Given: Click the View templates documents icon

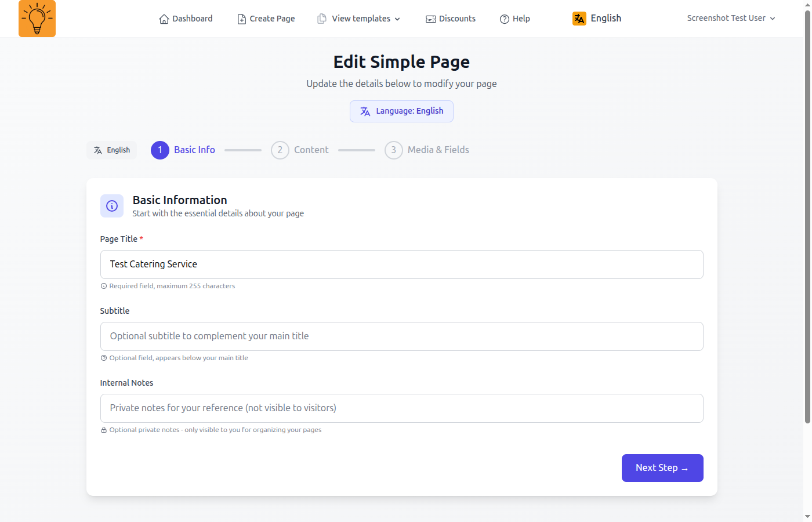Looking at the screenshot, I should coord(322,19).
